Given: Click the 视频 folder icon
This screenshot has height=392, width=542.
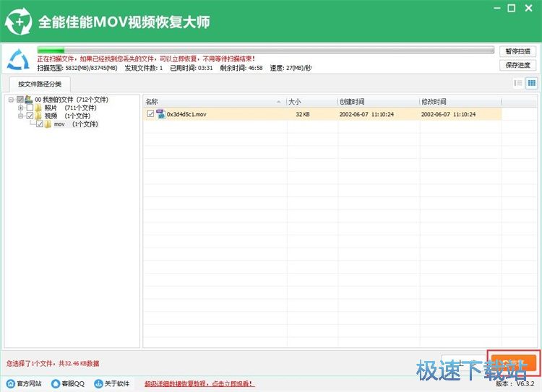Looking at the screenshot, I should coord(38,116).
